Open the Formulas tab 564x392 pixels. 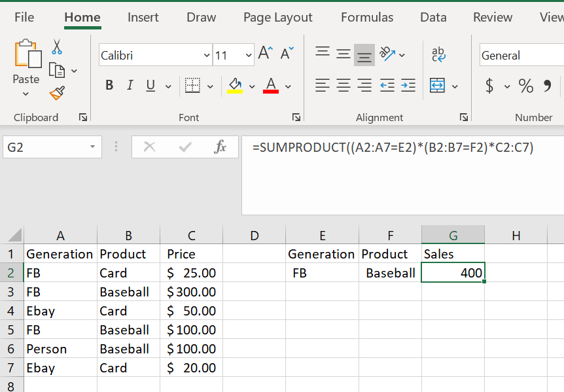pos(367,18)
